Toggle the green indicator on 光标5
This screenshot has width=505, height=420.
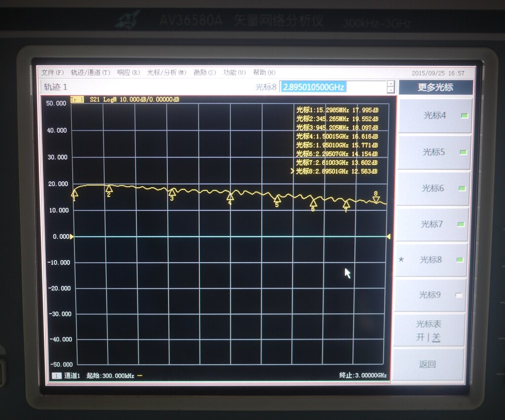(x=464, y=152)
